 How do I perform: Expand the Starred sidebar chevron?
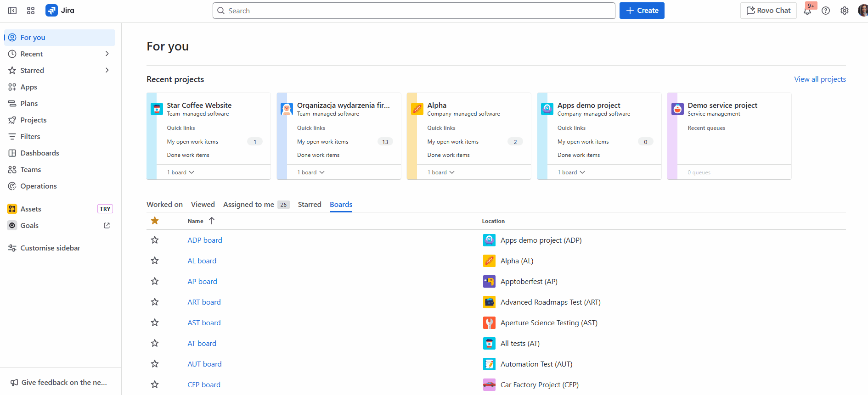107,70
